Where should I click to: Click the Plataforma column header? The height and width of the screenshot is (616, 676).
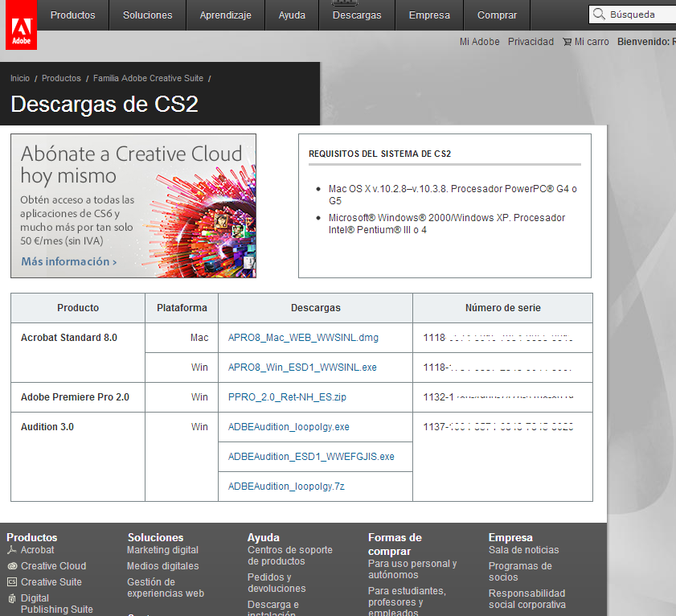click(182, 308)
